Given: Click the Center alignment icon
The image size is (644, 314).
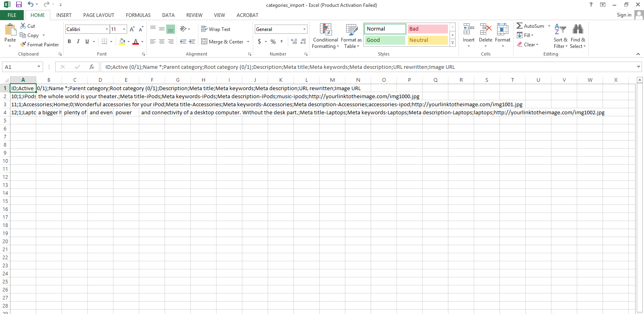Looking at the screenshot, I should [x=162, y=41].
